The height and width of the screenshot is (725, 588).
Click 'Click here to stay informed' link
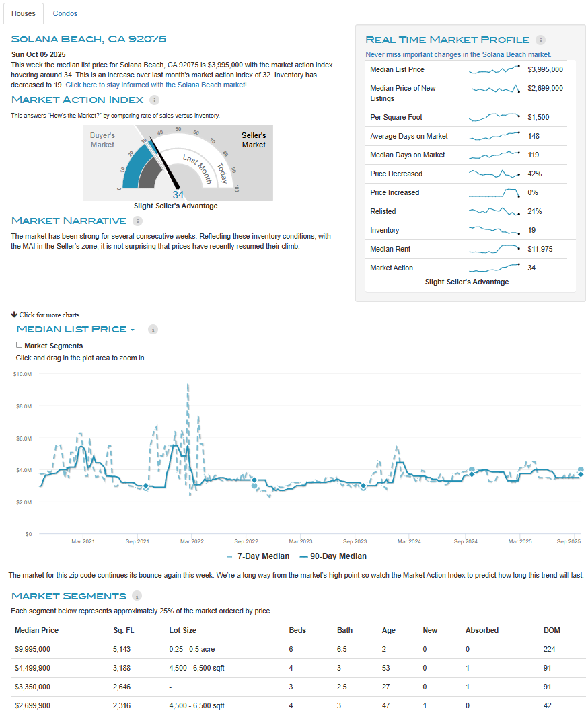pos(155,85)
